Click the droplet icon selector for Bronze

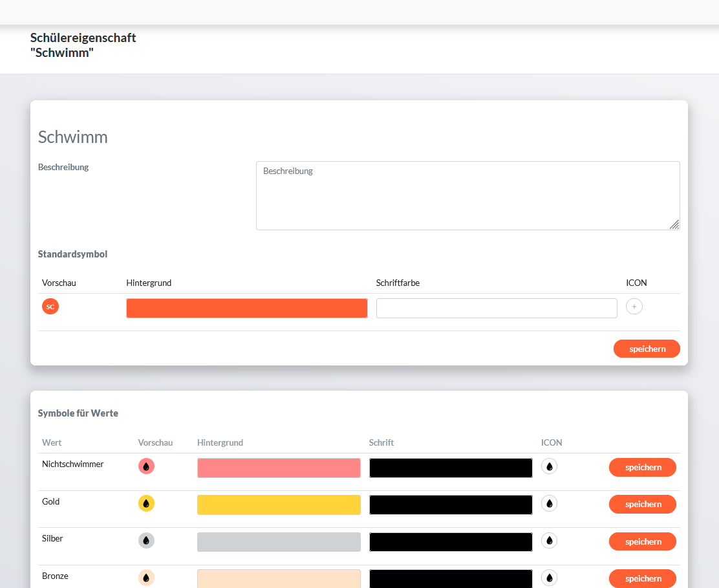(549, 578)
